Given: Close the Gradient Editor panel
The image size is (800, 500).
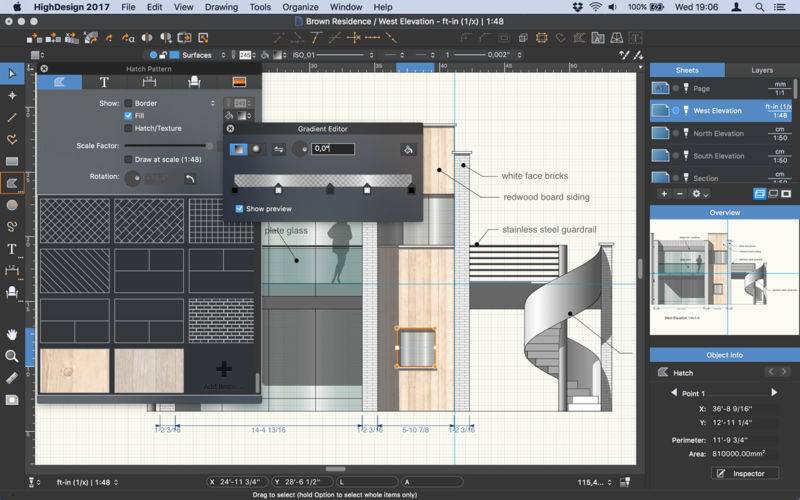Looking at the screenshot, I should [230, 129].
